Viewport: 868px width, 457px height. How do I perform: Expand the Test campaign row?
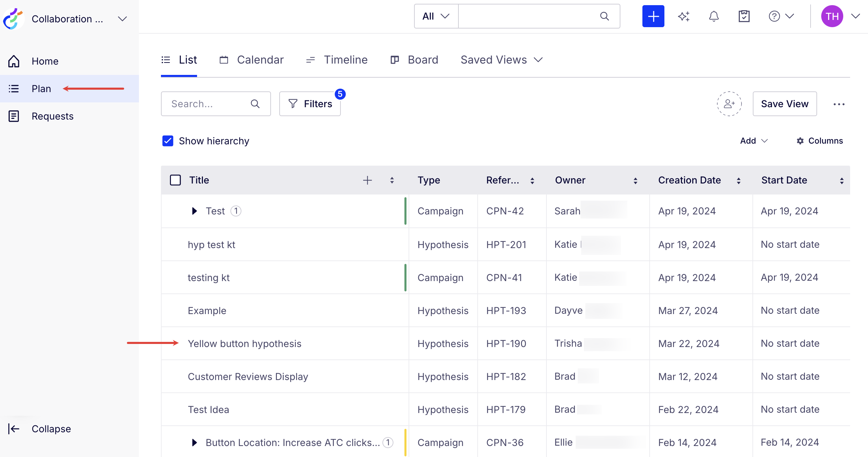point(194,211)
